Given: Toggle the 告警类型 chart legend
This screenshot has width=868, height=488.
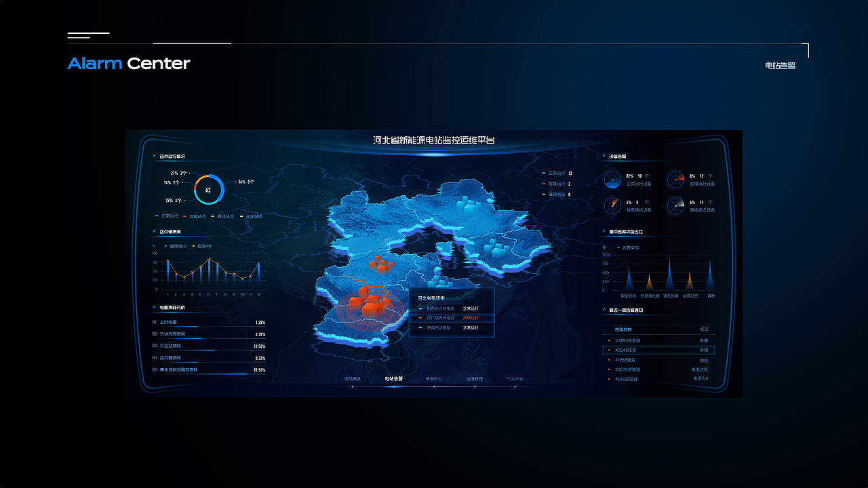Looking at the screenshot, I should 628,248.
